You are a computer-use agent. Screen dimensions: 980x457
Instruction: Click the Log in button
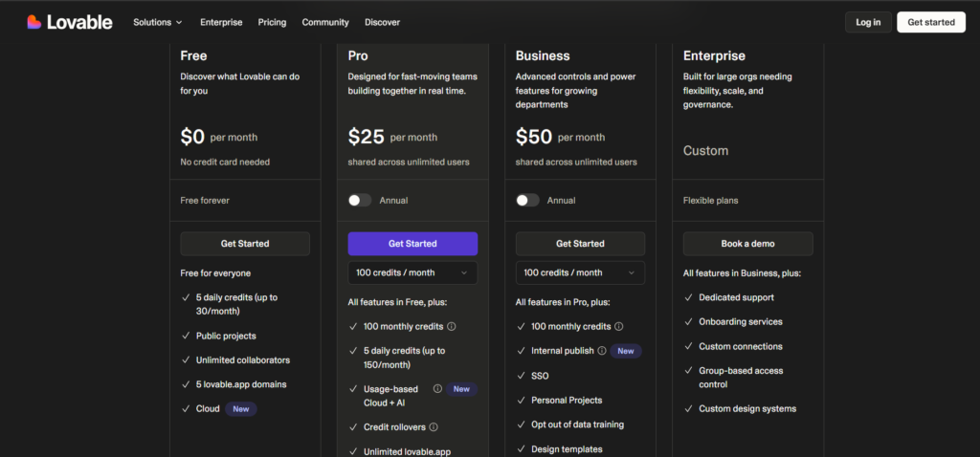pyautogui.click(x=868, y=22)
